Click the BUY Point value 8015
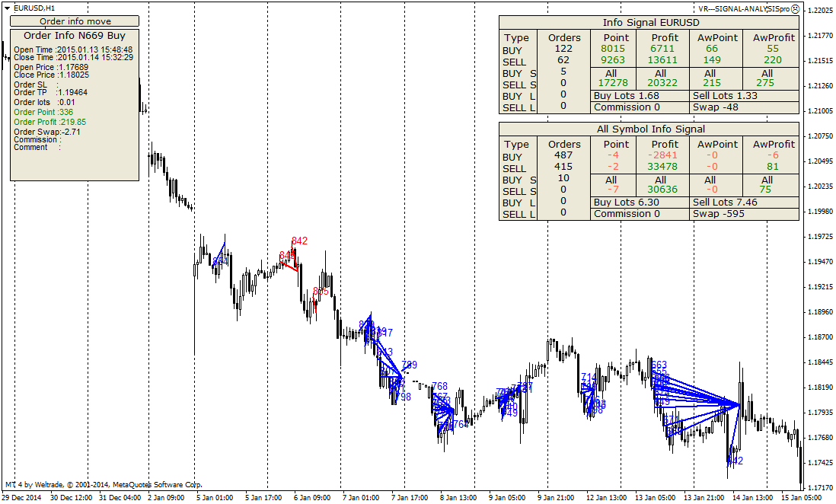 (x=613, y=49)
